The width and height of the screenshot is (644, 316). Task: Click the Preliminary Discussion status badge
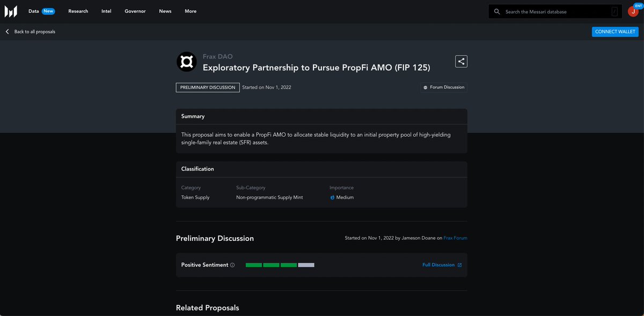(208, 87)
